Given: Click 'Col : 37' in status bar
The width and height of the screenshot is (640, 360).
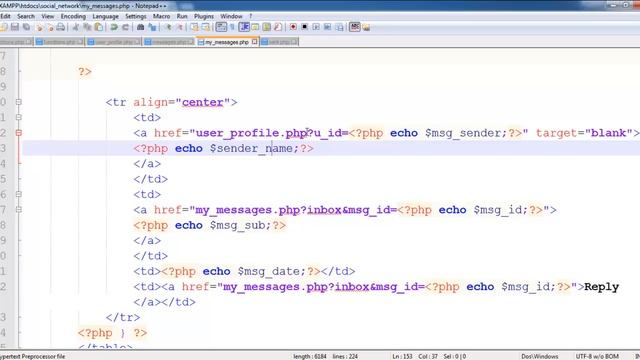Looking at the screenshot, I should coord(427,356).
